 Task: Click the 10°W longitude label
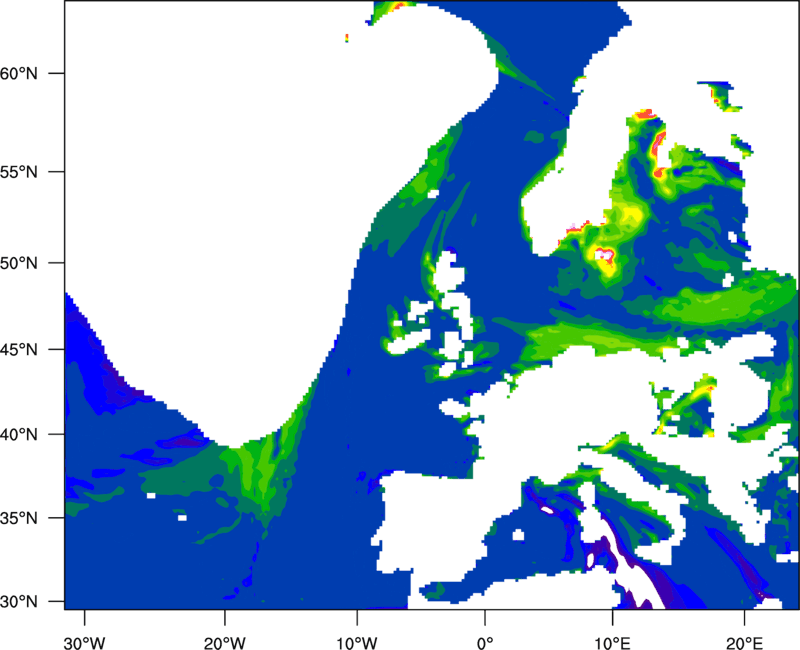coord(356,643)
